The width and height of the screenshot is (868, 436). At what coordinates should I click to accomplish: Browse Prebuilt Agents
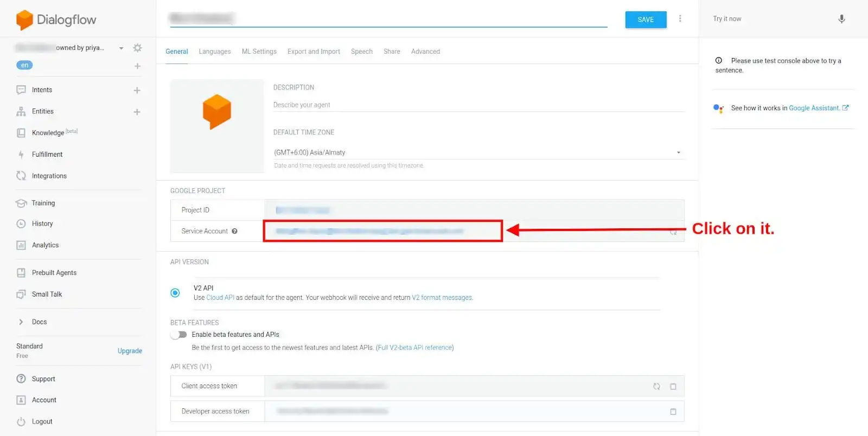tap(54, 273)
